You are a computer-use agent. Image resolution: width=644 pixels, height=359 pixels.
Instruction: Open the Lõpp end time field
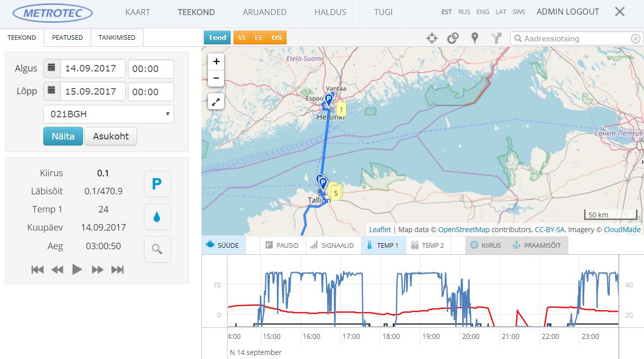pyautogui.click(x=151, y=92)
